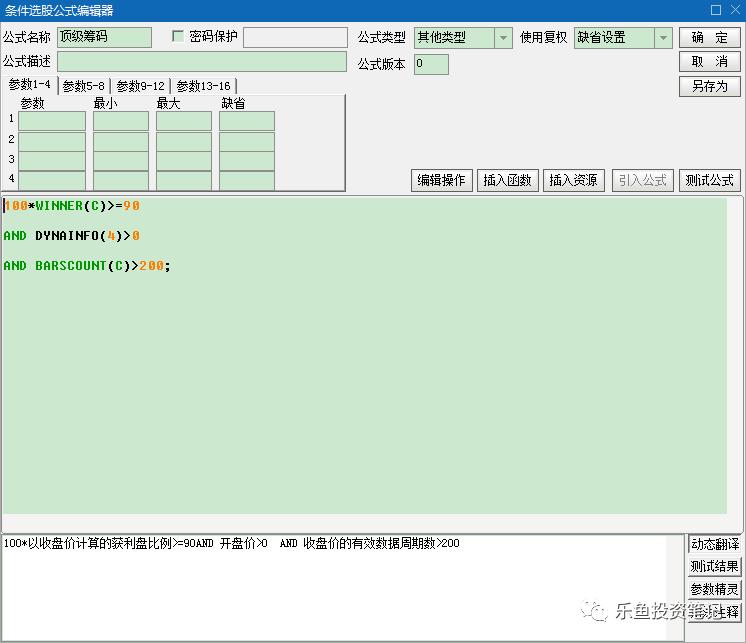Click the 公式名称 field containing 顶级筹码
Screen dimensions: 746x643
click(105, 37)
